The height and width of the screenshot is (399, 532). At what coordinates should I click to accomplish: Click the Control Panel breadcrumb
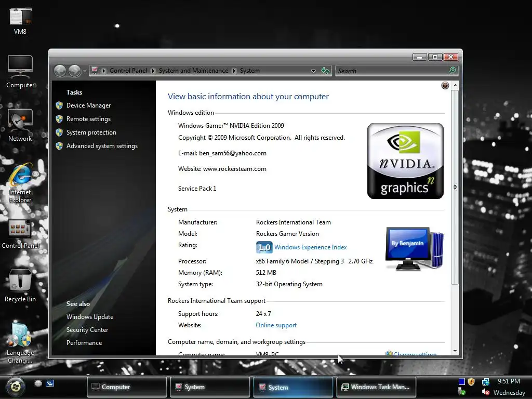tap(128, 71)
